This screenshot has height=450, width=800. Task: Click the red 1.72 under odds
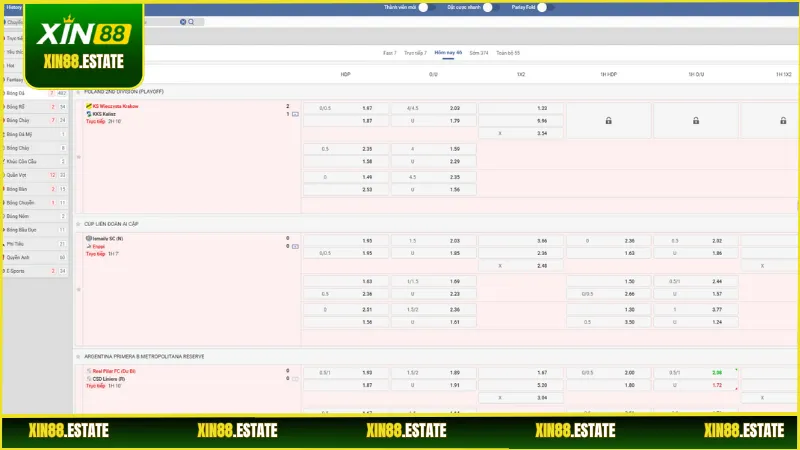coord(696,385)
